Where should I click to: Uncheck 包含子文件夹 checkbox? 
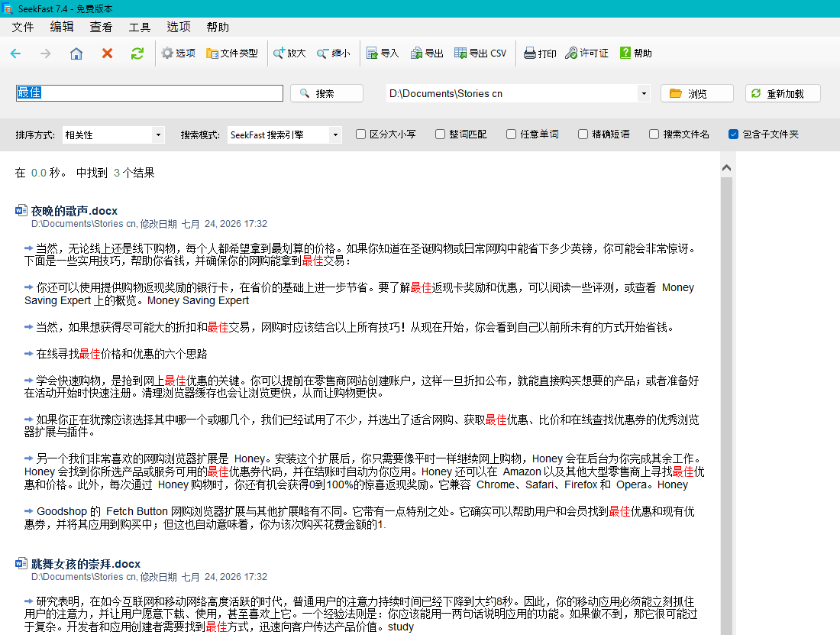pyautogui.click(x=733, y=134)
